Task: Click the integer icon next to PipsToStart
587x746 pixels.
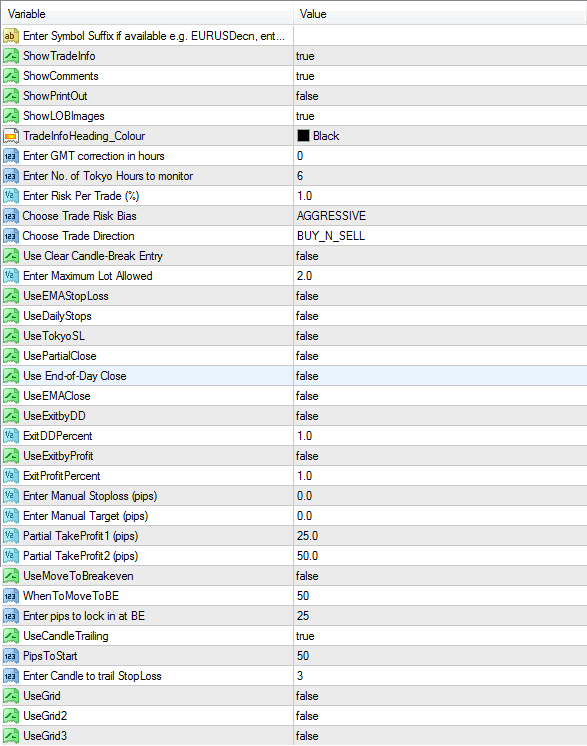Action: click(x=10, y=656)
